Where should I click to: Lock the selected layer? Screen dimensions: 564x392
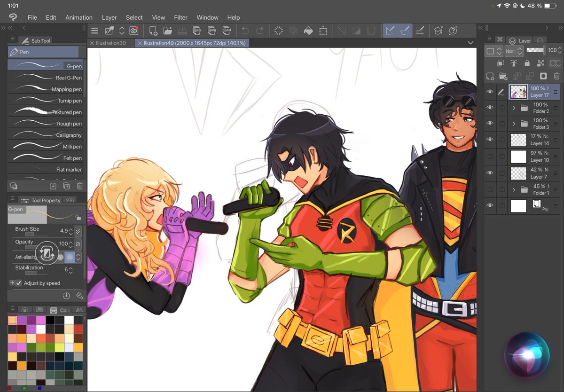[x=527, y=63]
